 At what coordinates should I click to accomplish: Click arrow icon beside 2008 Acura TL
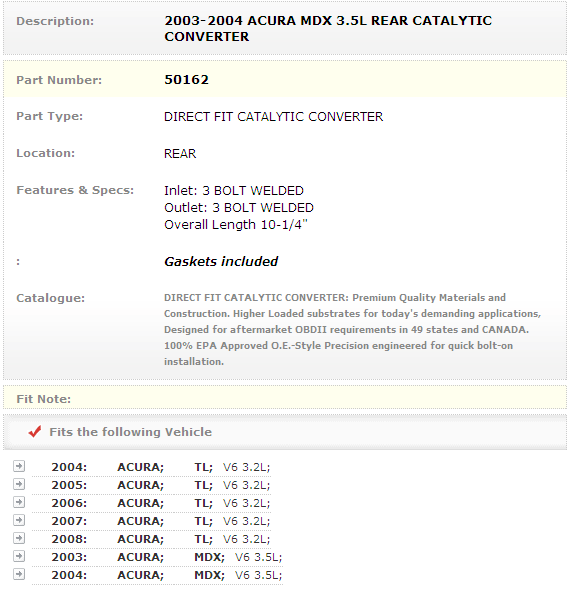pos(19,538)
